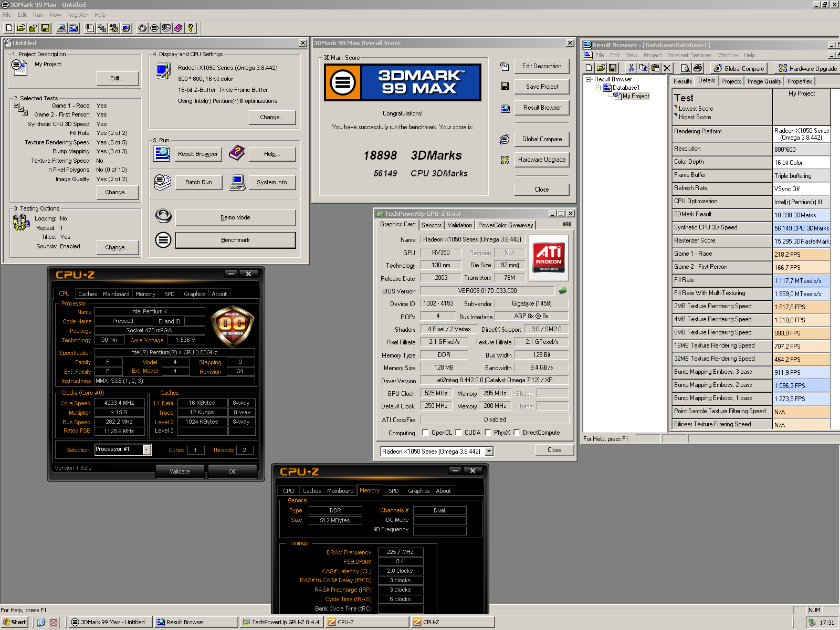
Task: Open the Internet Services menu in Result Browser
Action: click(689, 55)
